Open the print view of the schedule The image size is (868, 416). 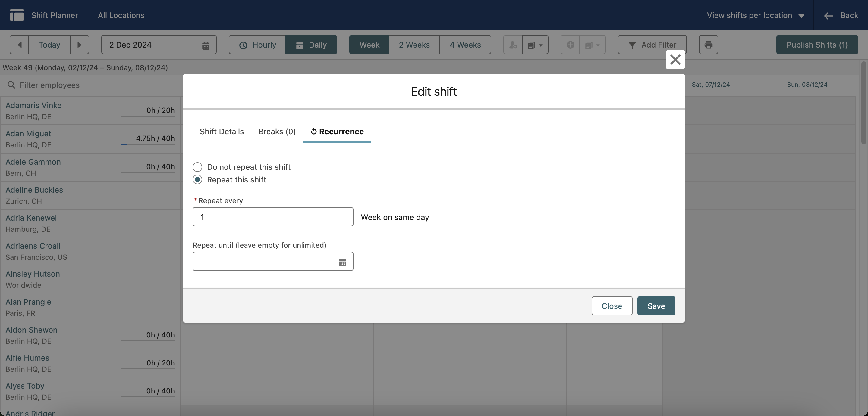click(708, 45)
